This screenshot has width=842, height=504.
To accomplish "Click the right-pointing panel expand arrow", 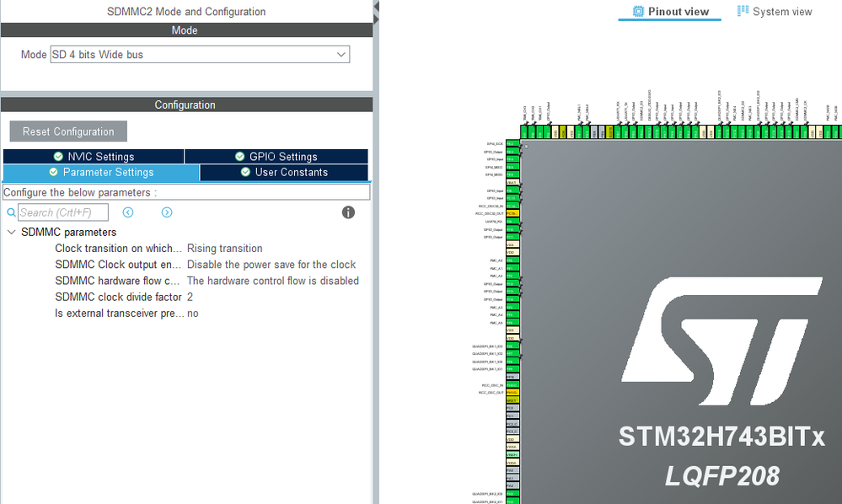I will [377, 19].
